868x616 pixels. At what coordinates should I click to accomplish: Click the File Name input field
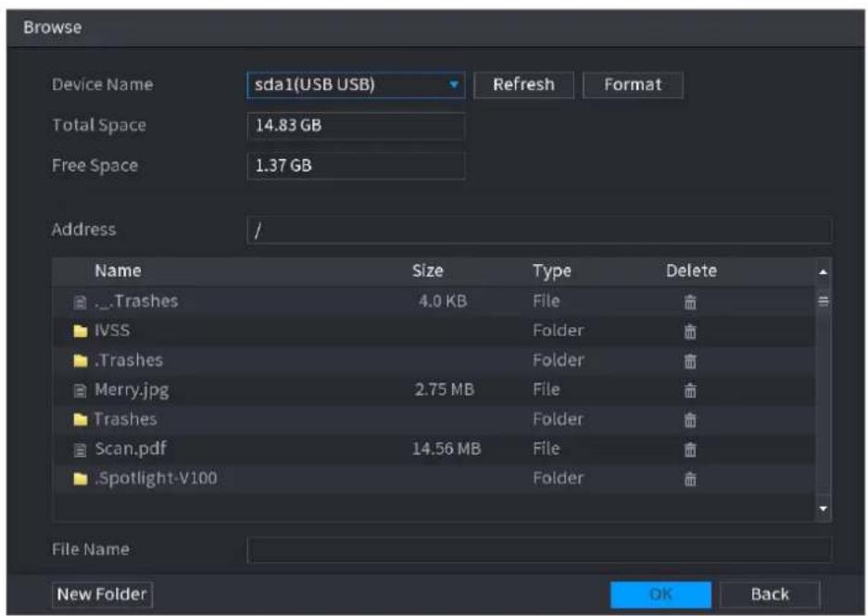click(538, 549)
